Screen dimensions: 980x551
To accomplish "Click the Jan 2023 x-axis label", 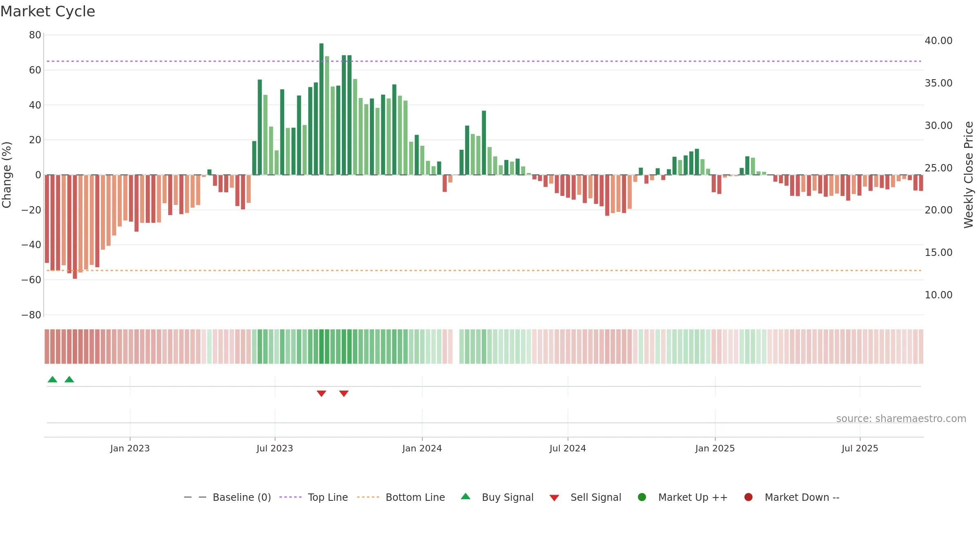I will tap(130, 449).
